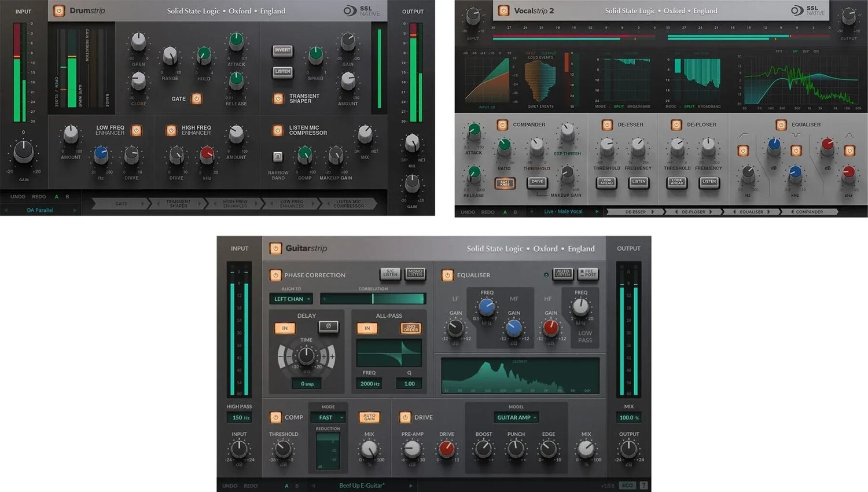The image size is (868, 492).
Task: Open the Align To Left Chan dropdown
Action: click(291, 299)
